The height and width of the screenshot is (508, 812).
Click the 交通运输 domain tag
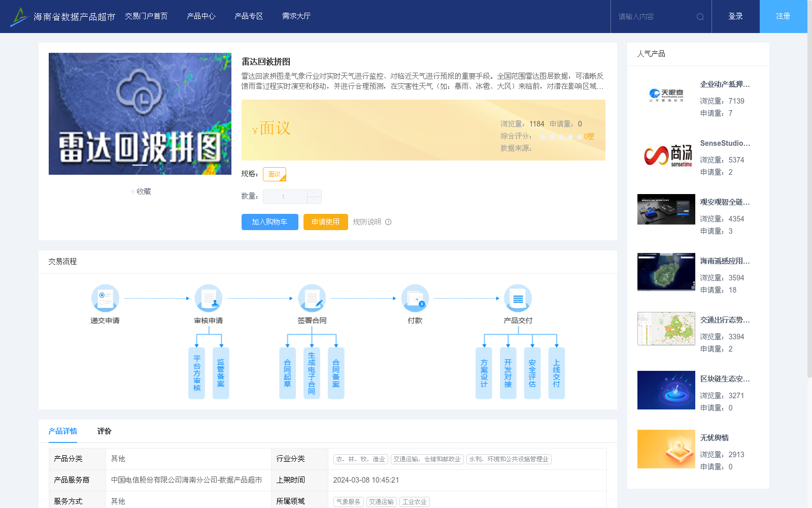[x=382, y=502]
